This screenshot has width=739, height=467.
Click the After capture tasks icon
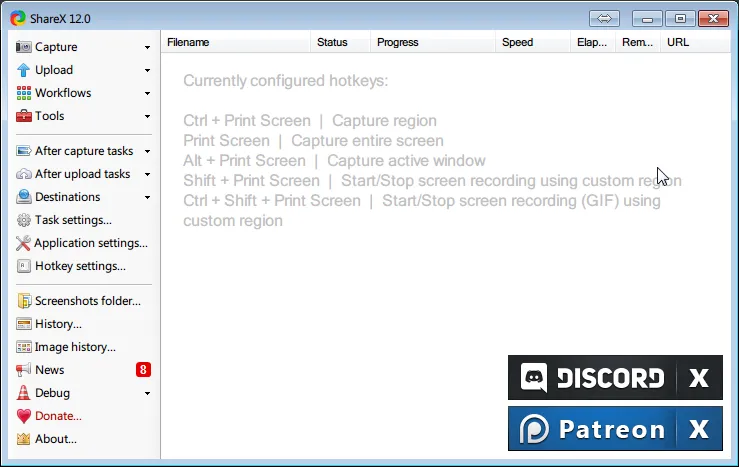tap(24, 151)
